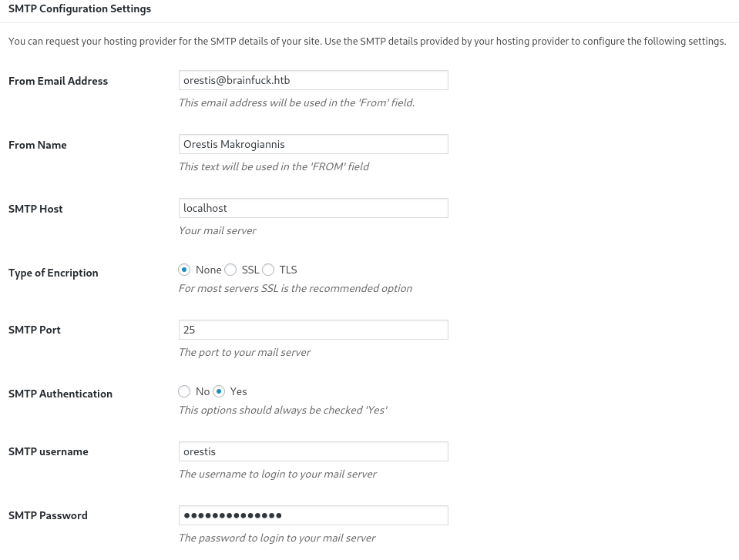The height and width of the screenshot is (560, 739).
Task: Click the SMTP Port field showing 25
Action: click(x=314, y=330)
